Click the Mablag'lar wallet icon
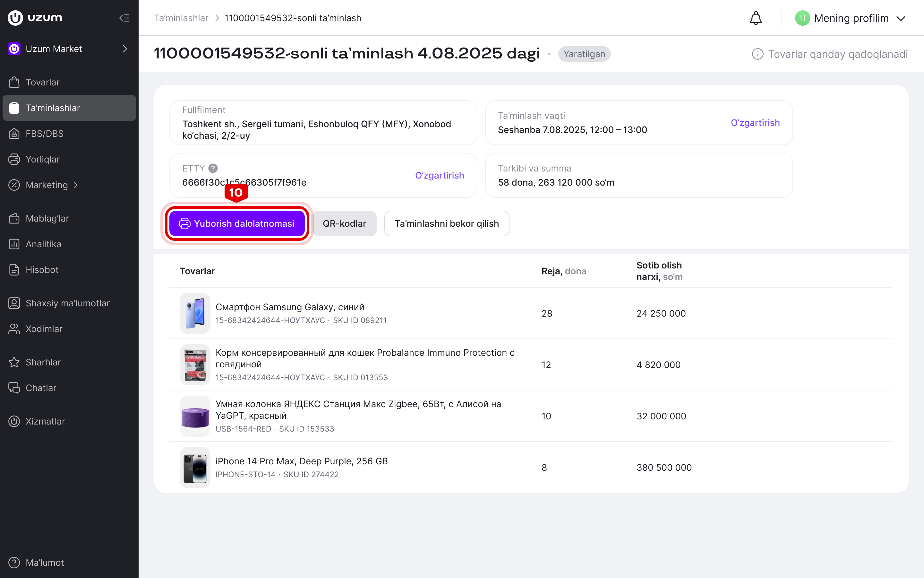This screenshot has height=578, width=924. (14, 218)
